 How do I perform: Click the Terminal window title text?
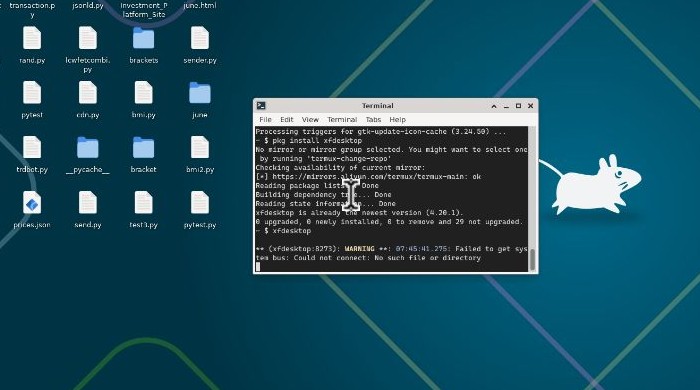[x=378, y=106]
